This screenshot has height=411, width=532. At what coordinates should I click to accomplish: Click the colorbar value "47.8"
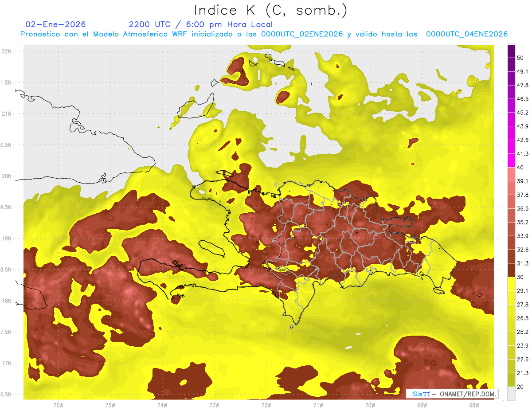[x=523, y=85]
